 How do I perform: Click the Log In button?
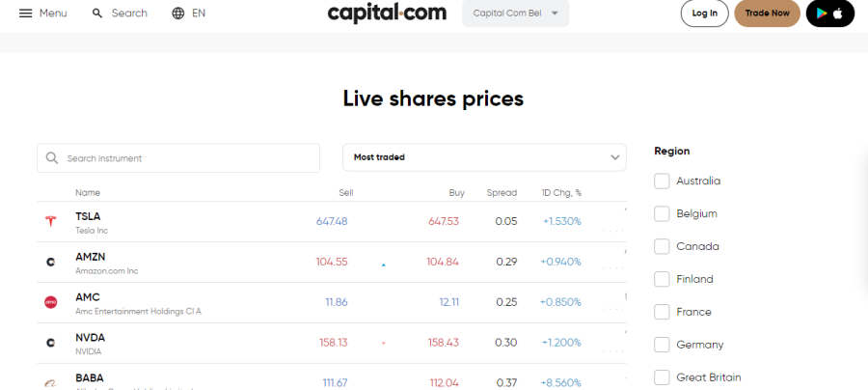[x=704, y=14]
